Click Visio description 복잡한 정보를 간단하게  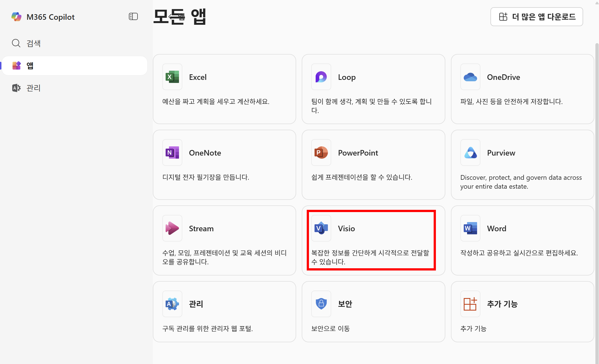point(370,257)
